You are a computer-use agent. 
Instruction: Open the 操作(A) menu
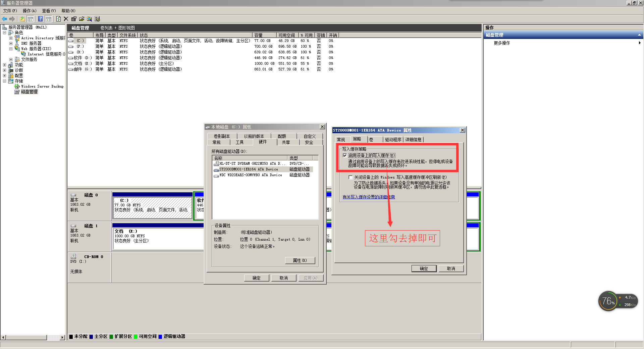pyautogui.click(x=29, y=11)
